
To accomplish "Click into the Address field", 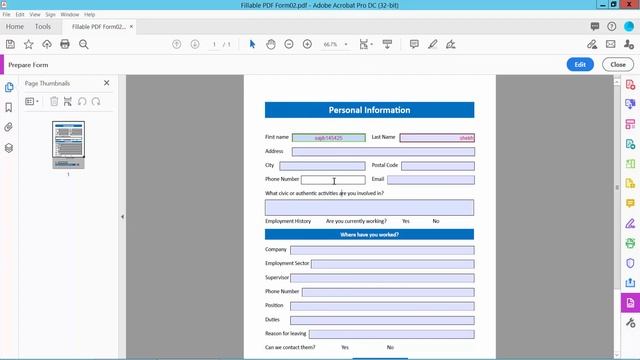I will pyautogui.click(x=383, y=152).
